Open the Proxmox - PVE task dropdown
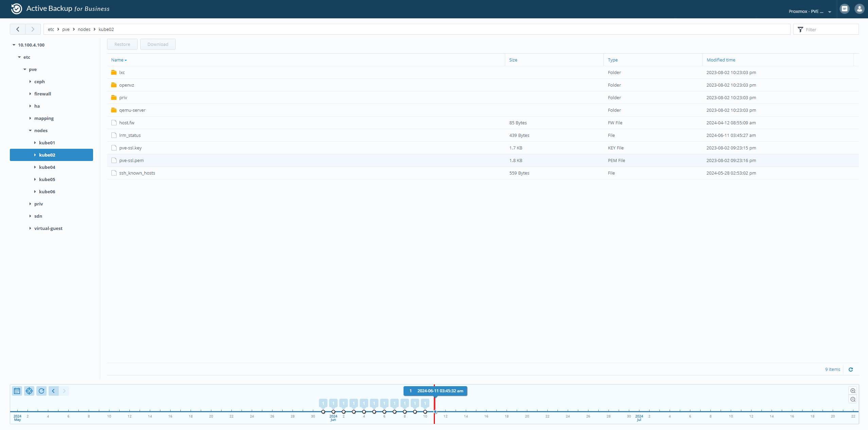868x430 pixels. (810, 12)
